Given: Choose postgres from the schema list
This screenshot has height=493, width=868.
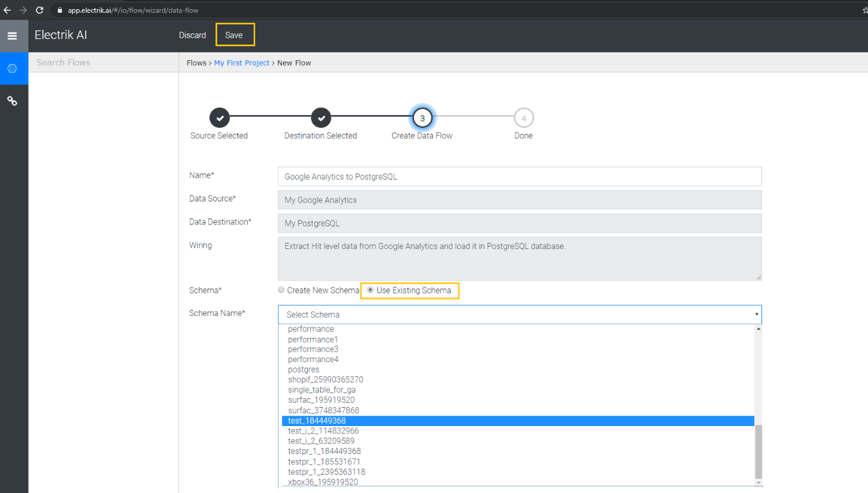Looking at the screenshot, I should (303, 369).
